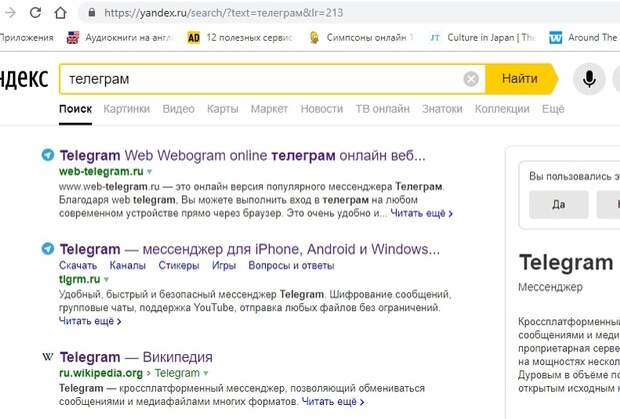Expand dropdown arrow next to tlgrm.ru
This screenshot has width=620, height=419.
coord(106,280)
